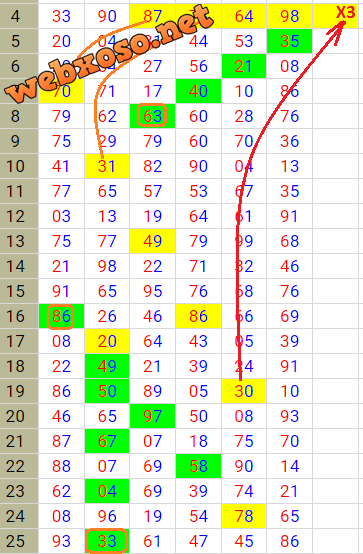363x554 pixels.
Task: Click yellow cell 20 in row 17
Action: [x=107, y=341]
